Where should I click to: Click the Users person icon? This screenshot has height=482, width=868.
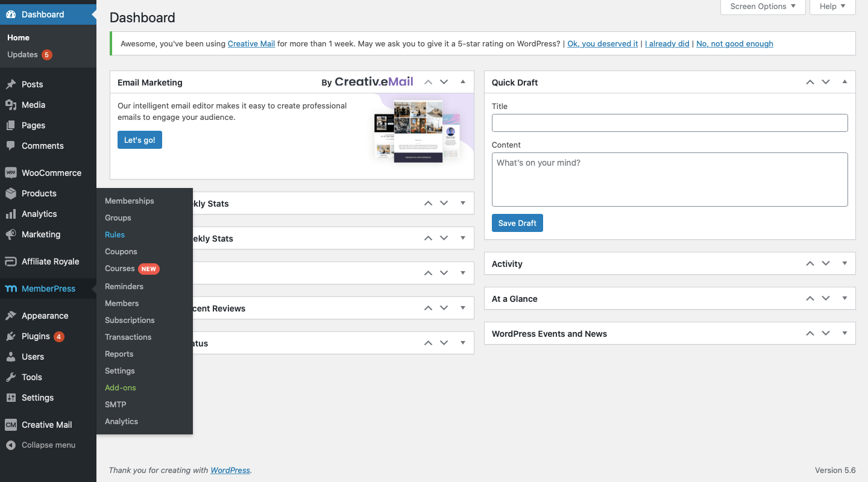(x=11, y=357)
